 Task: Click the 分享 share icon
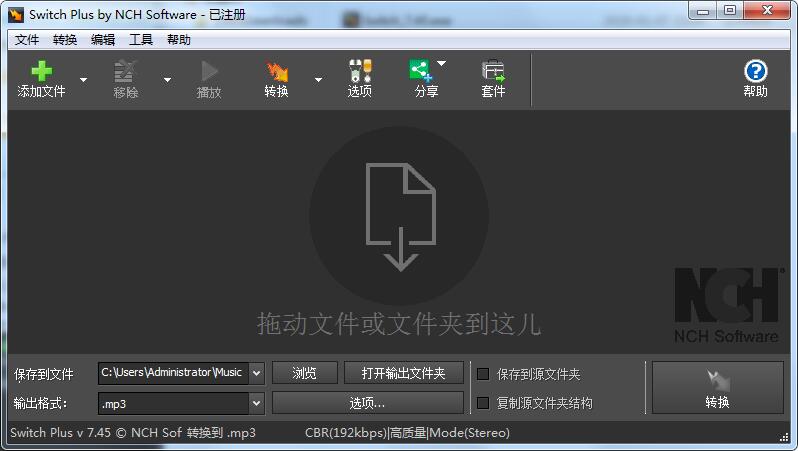coord(422,72)
